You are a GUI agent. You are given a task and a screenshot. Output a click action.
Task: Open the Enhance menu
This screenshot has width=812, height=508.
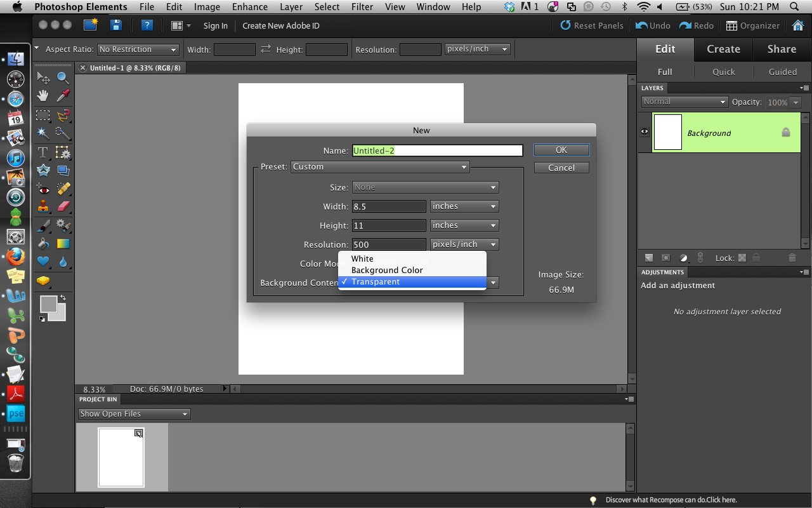click(x=250, y=7)
